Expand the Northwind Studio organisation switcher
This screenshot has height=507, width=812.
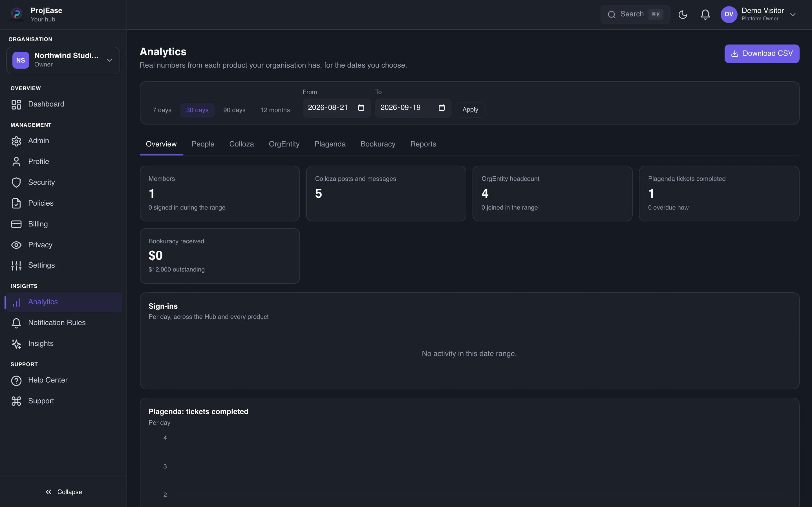[x=63, y=60]
